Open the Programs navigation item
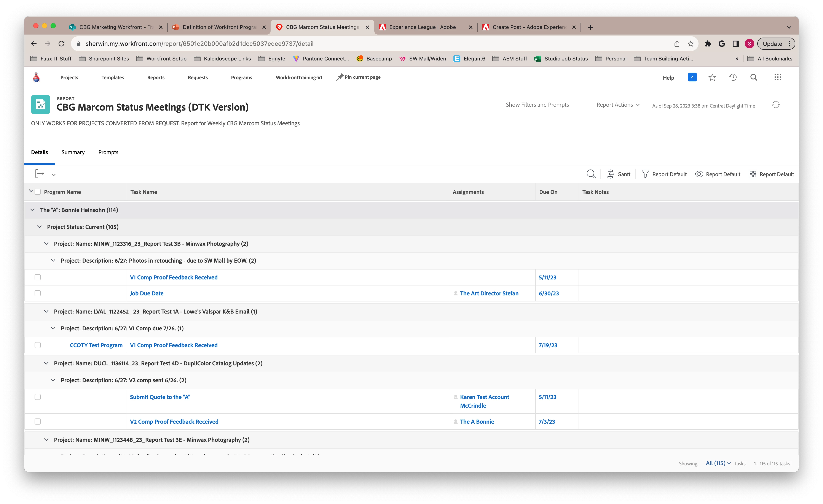823x504 pixels. pyautogui.click(x=241, y=78)
